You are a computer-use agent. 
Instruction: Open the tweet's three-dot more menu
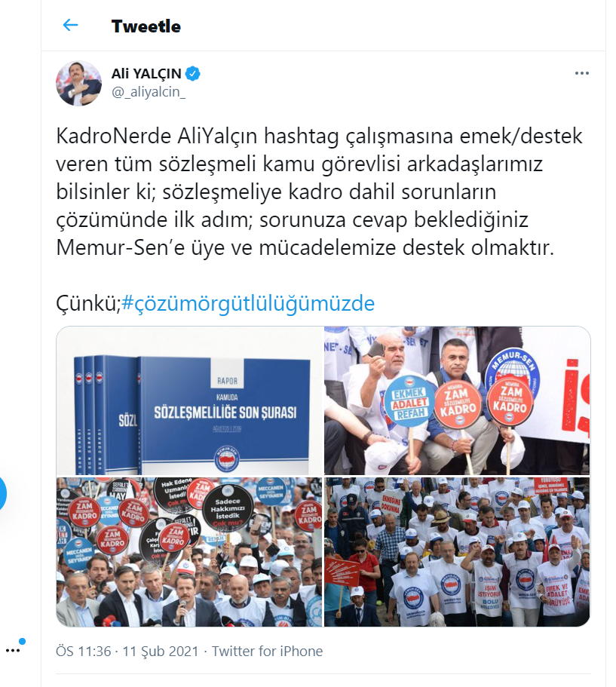582,73
